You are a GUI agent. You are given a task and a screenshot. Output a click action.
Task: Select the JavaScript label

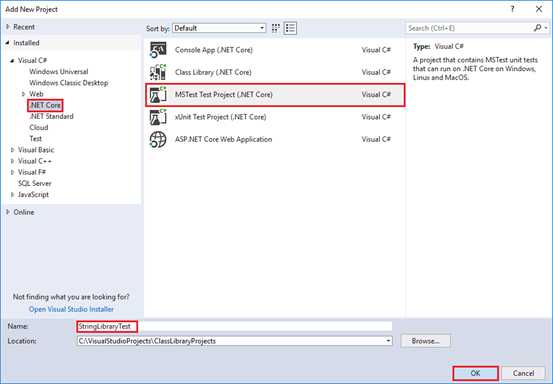(33, 195)
